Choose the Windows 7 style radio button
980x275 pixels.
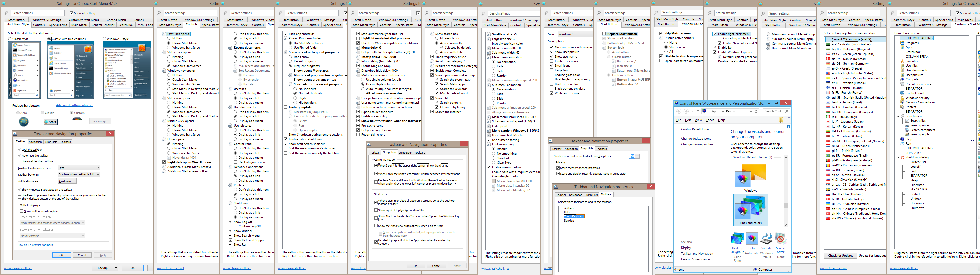point(105,39)
